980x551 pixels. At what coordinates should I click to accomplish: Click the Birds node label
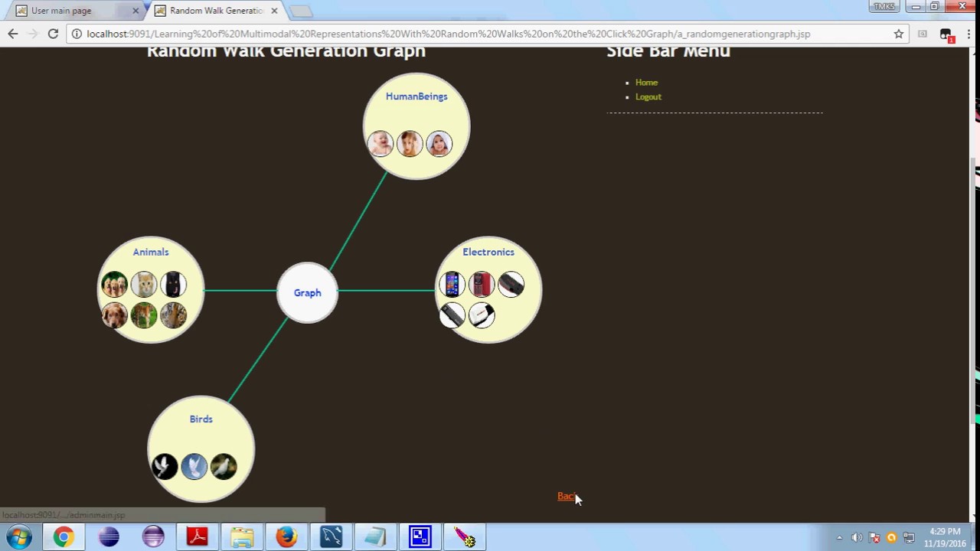(201, 419)
